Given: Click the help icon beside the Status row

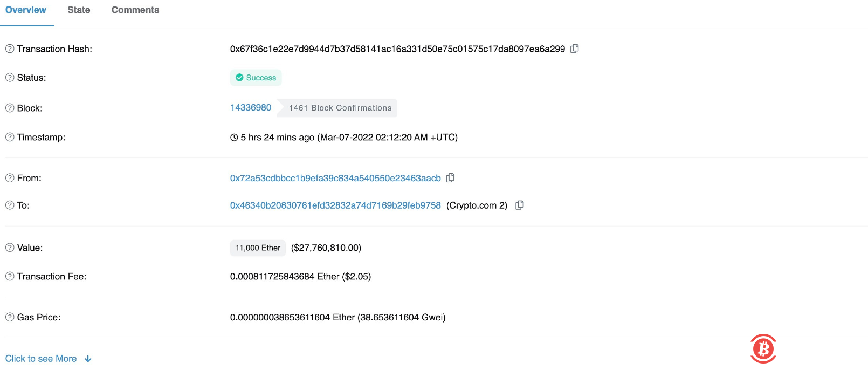Looking at the screenshot, I should [9, 77].
